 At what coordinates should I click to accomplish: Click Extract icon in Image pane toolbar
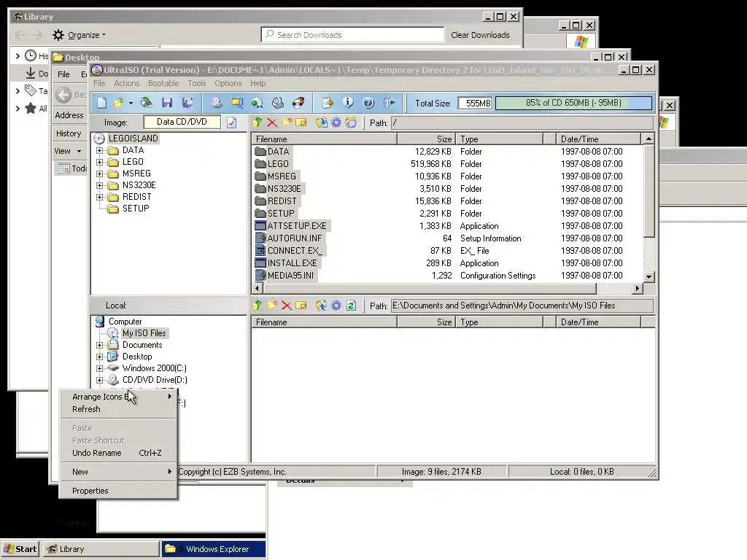coord(322,122)
